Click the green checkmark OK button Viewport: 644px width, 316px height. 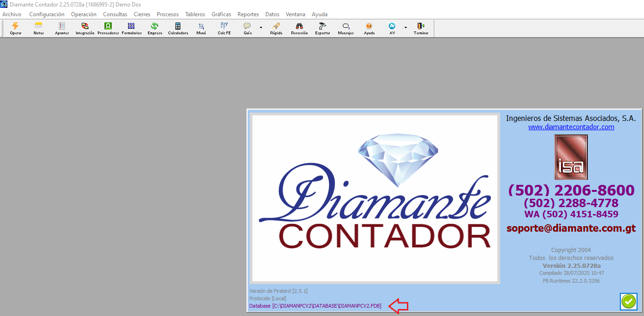629,301
